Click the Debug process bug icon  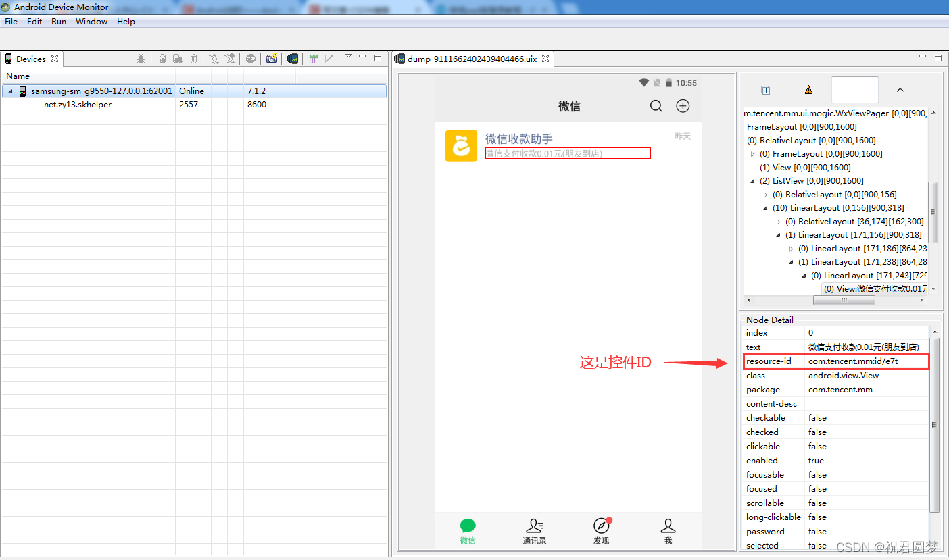click(x=141, y=59)
